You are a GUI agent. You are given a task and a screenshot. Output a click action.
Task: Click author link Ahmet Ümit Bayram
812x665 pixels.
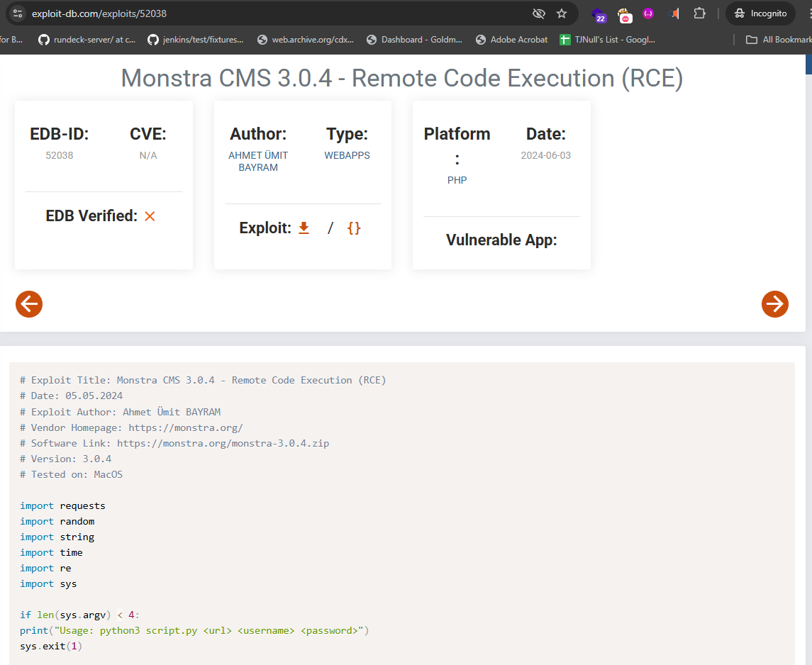(258, 162)
